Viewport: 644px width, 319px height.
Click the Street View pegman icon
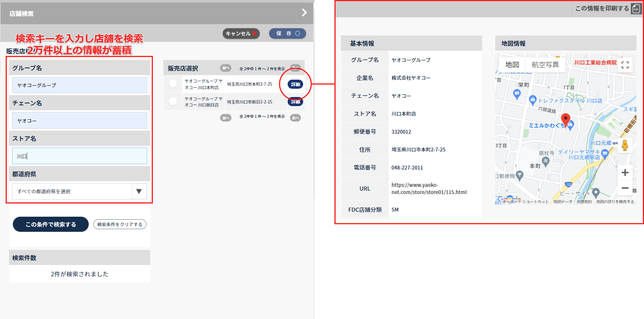coord(625,145)
